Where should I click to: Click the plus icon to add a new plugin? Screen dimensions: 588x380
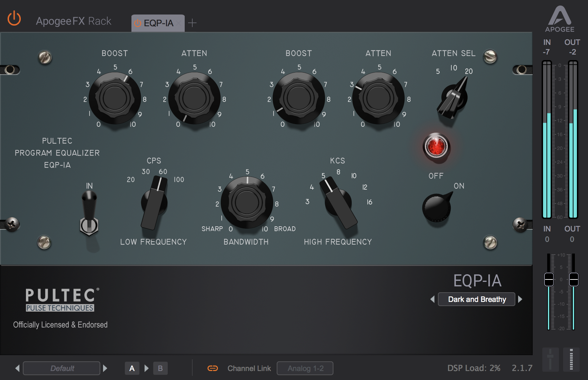point(192,23)
